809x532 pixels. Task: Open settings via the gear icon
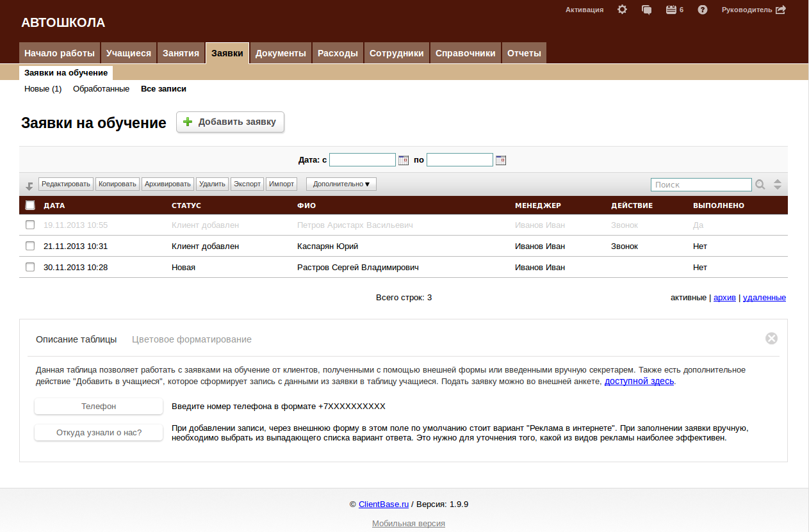pos(622,10)
